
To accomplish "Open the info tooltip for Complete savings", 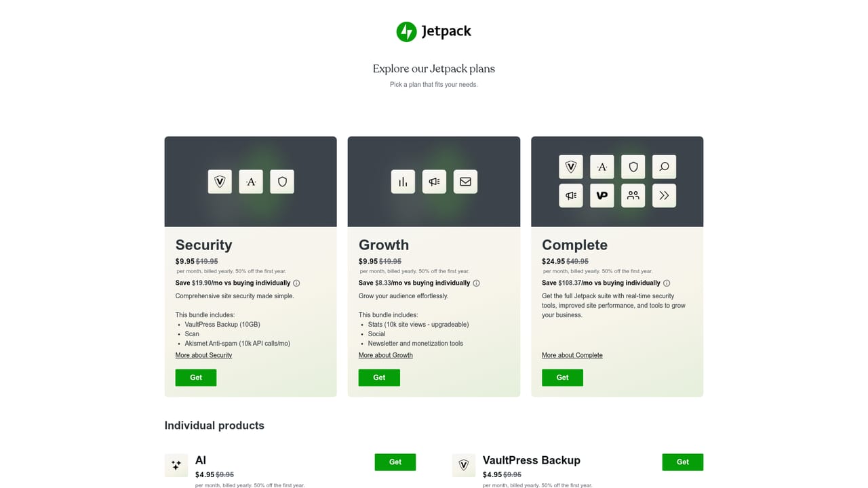I will point(667,283).
